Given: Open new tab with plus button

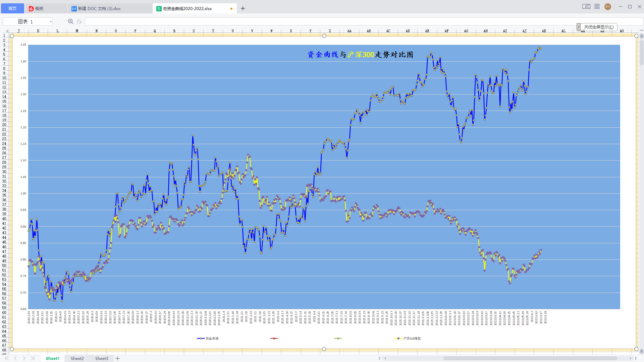Looking at the screenshot, I should (x=243, y=8).
